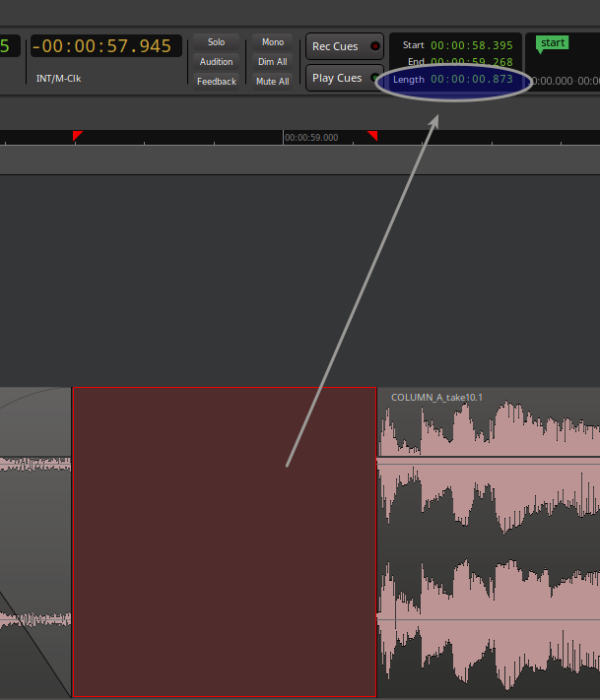Toggle Mute All
600x700 pixels.
point(272,82)
